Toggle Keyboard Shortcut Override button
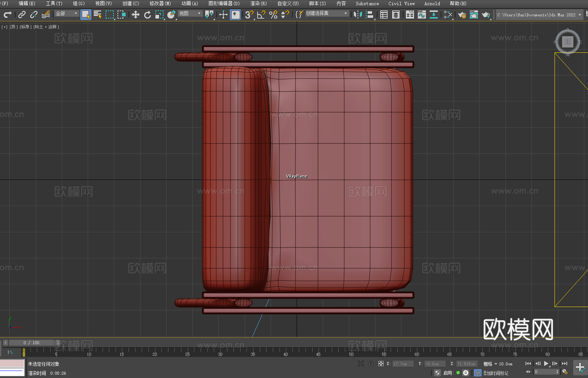The image size is (588, 378). coord(235,14)
